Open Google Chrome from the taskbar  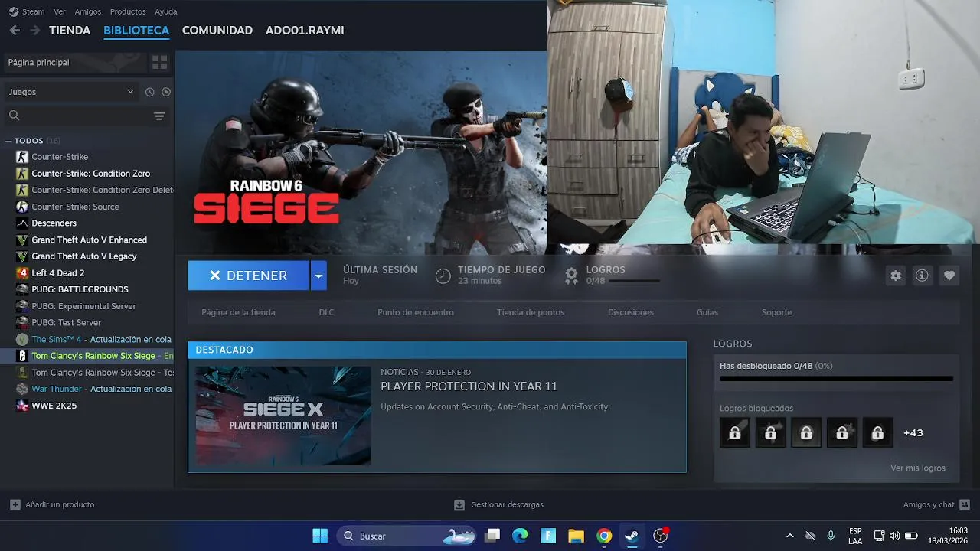[x=604, y=536]
